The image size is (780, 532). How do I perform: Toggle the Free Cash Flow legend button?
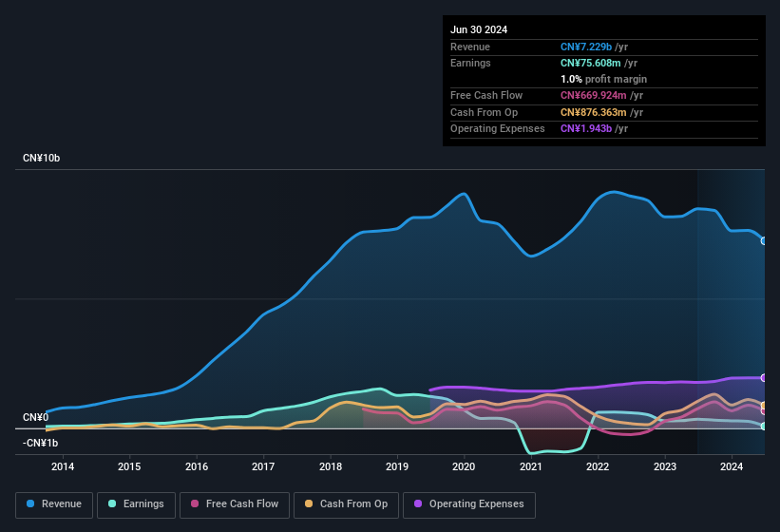pos(235,504)
